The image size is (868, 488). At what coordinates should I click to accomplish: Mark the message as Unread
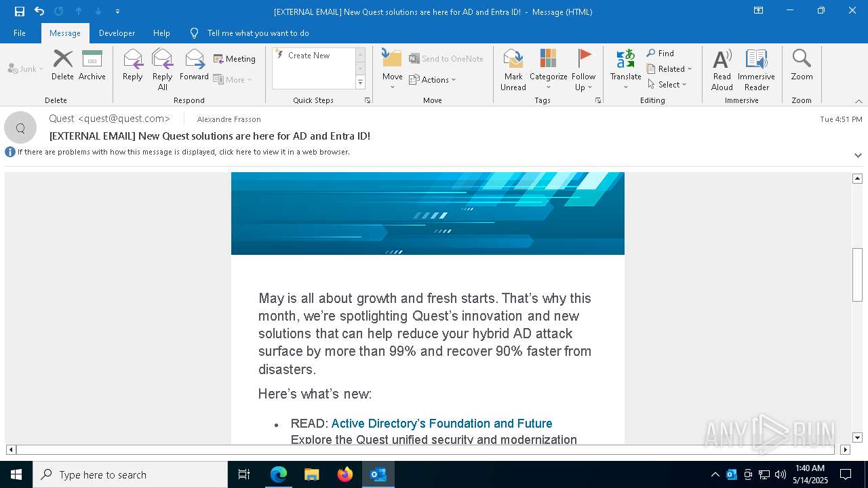[x=513, y=70]
